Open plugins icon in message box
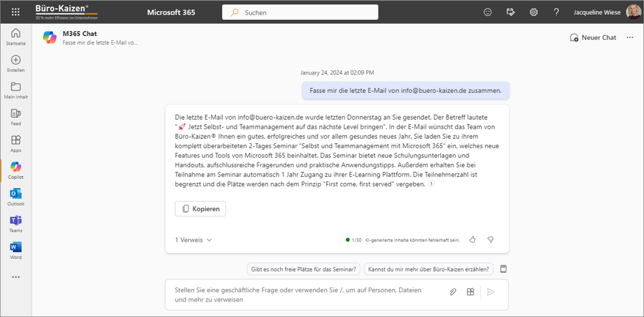The width and height of the screenshot is (644, 317). [x=470, y=292]
